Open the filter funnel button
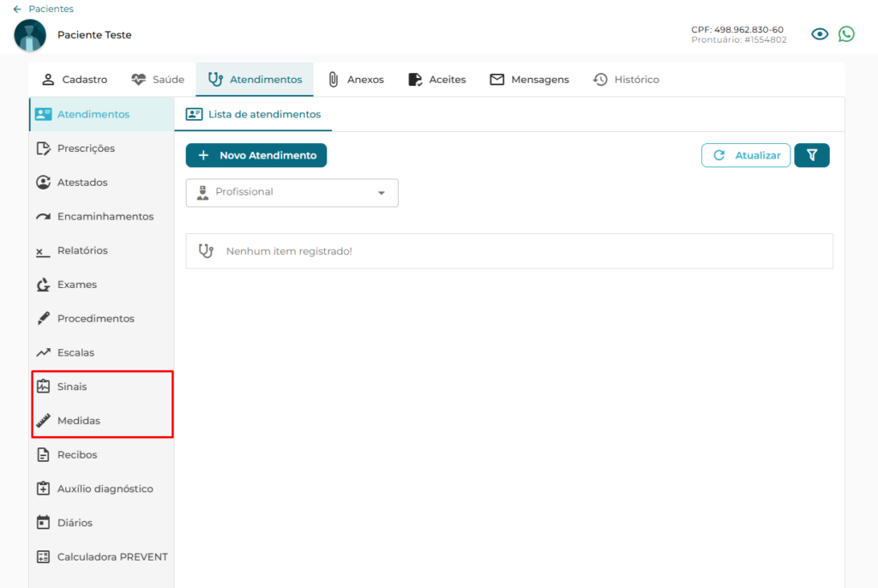The width and height of the screenshot is (878, 588). [x=812, y=155]
